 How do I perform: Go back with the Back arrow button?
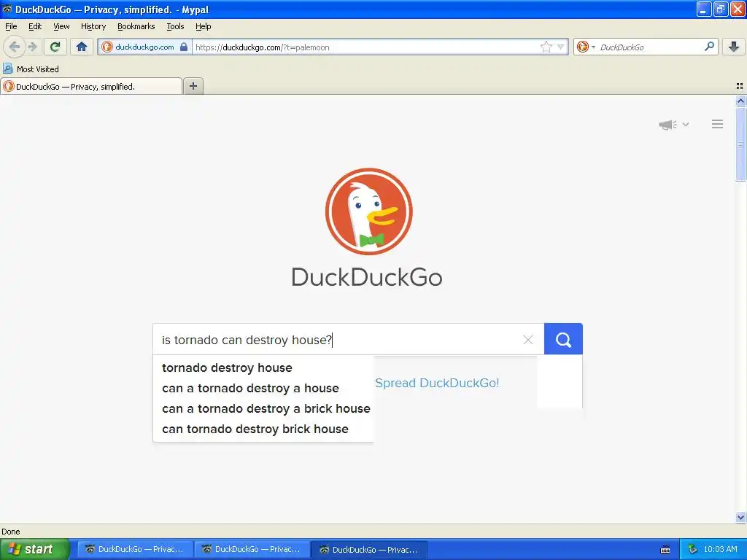click(x=15, y=47)
